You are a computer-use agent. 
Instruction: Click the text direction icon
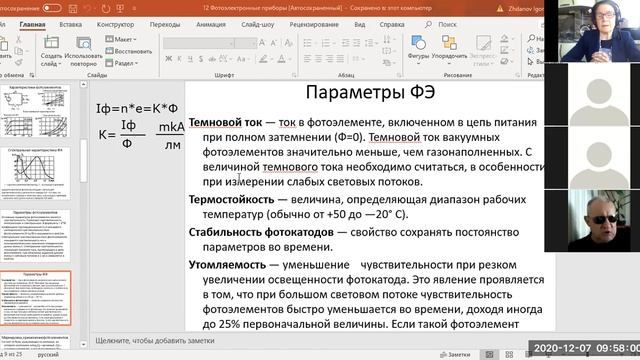tap(387, 40)
